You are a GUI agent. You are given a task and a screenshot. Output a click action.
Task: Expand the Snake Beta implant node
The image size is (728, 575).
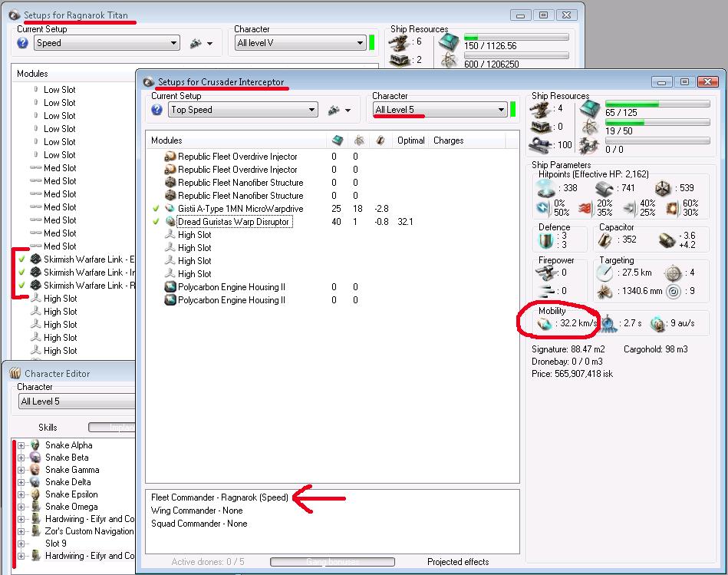(21, 458)
